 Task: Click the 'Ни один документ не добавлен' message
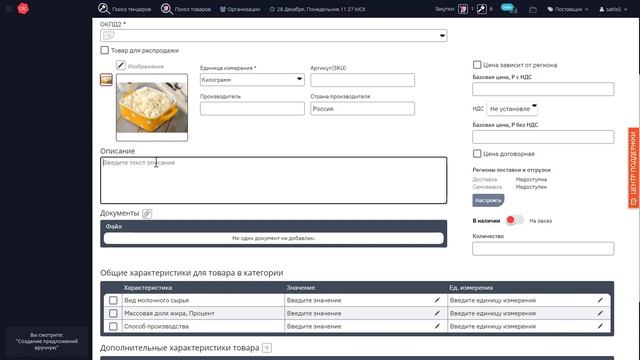[x=273, y=238]
